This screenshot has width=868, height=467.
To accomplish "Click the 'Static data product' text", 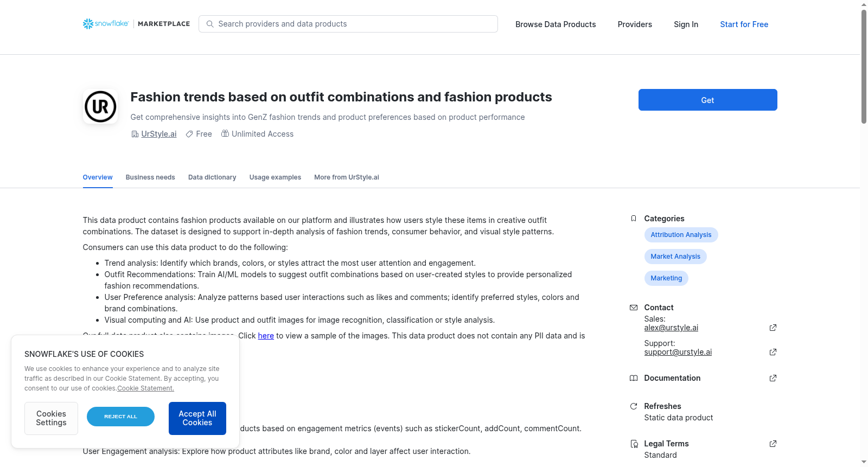I will click(x=679, y=418).
